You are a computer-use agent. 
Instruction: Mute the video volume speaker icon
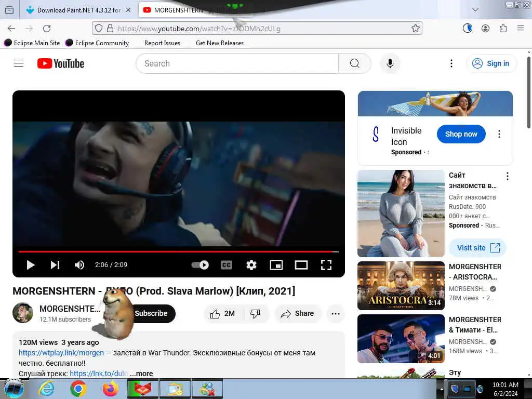click(x=79, y=265)
